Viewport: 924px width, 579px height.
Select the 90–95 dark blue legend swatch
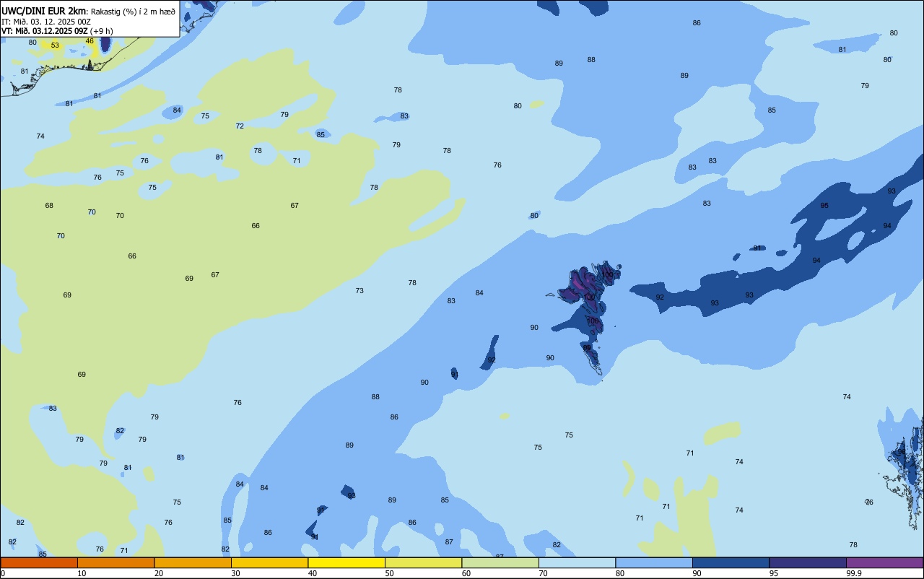pos(731,562)
